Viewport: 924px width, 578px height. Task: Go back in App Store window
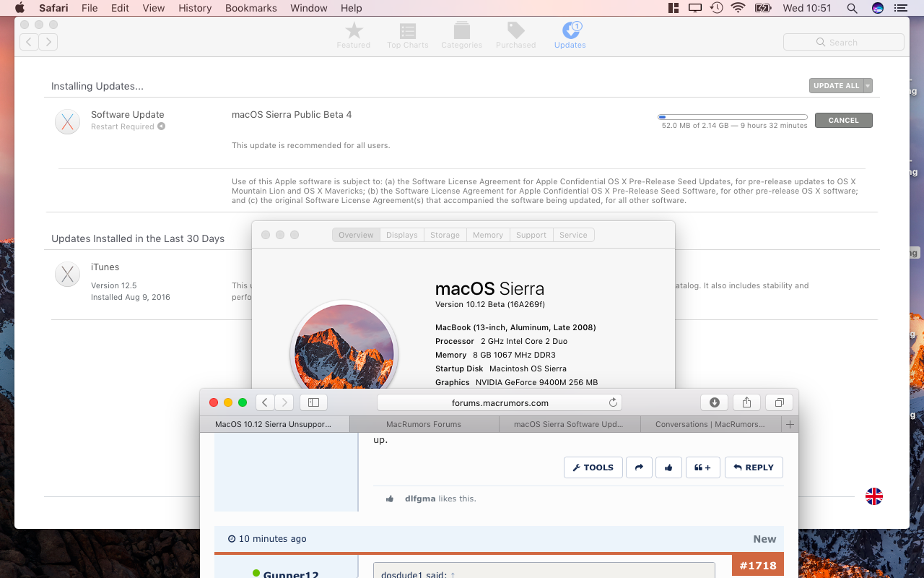click(29, 42)
